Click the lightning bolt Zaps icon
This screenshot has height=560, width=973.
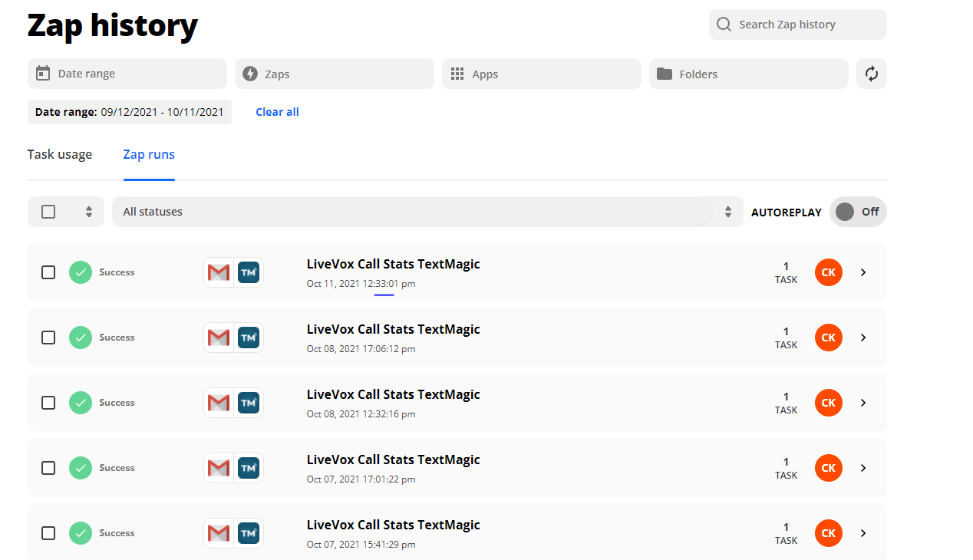[x=250, y=74]
